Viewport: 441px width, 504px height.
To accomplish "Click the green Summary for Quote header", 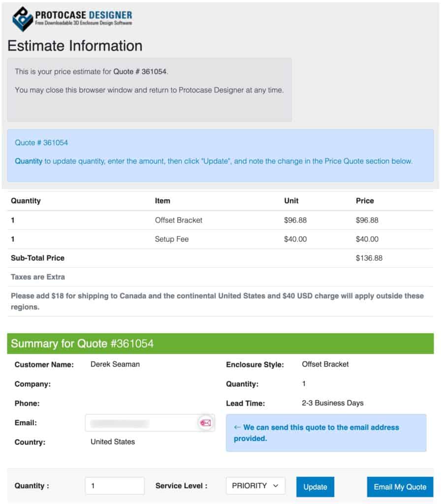I will pyautogui.click(x=220, y=344).
